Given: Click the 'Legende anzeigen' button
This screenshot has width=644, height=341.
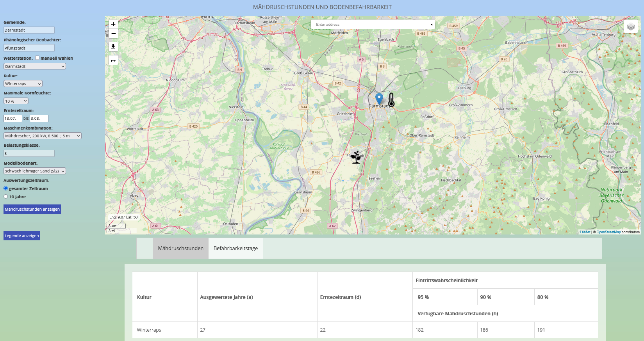Looking at the screenshot, I should pyautogui.click(x=22, y=236).
